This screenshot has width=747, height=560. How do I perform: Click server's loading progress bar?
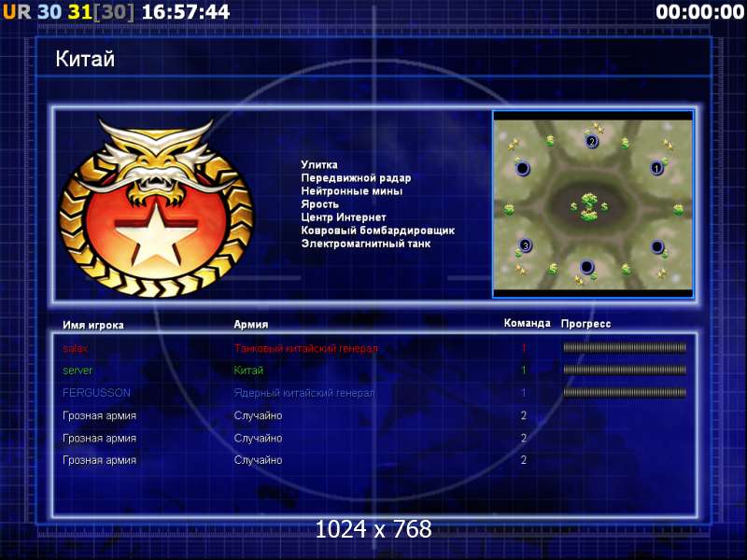click(x=625, y=370)
